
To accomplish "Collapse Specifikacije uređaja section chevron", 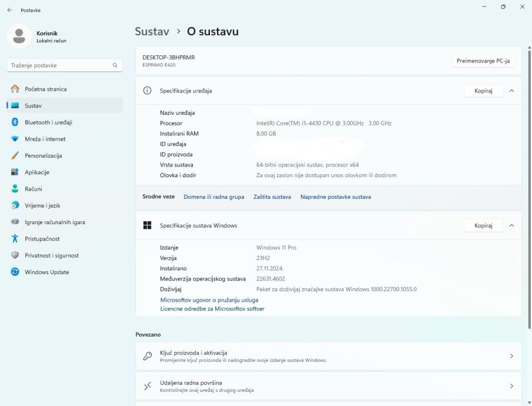I will pos(511,91).
